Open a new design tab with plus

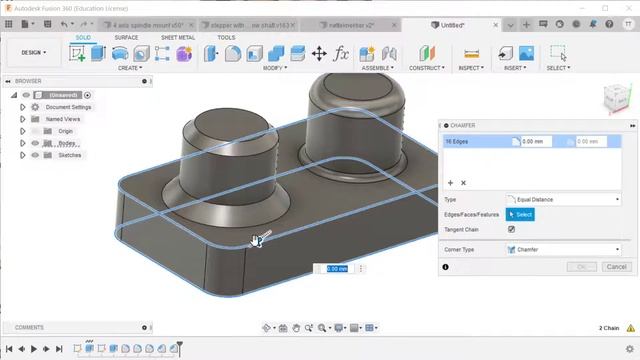[x=526, y=25]
